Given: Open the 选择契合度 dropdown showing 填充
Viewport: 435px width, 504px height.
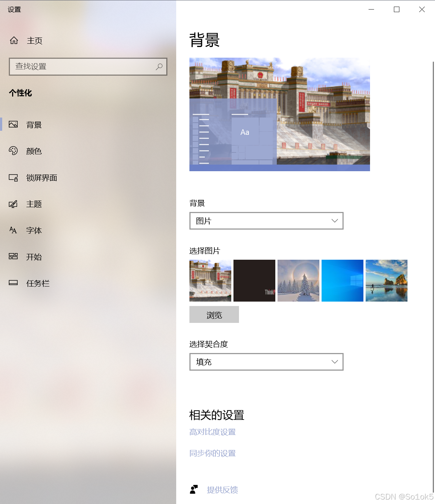Looking at the screenshot, I should click(267, 362).
